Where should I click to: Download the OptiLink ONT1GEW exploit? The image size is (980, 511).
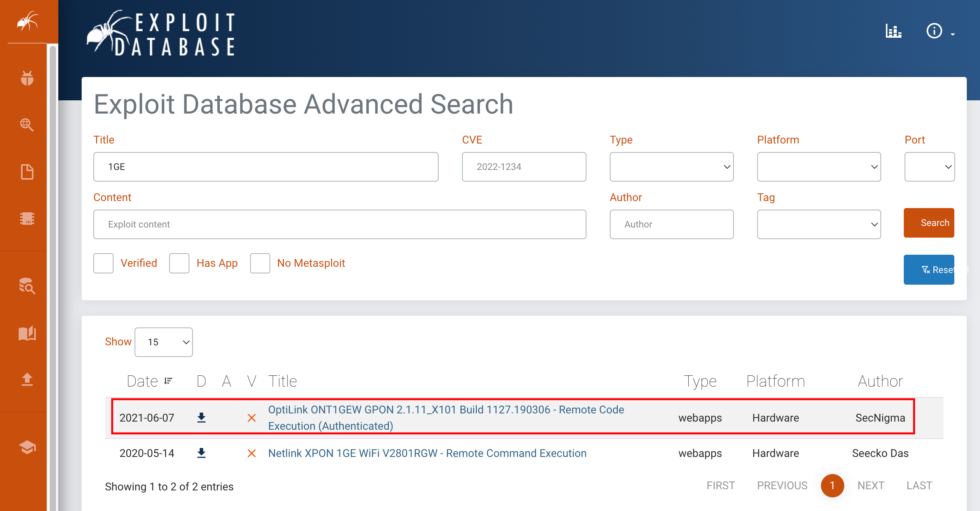click(201, 418)
